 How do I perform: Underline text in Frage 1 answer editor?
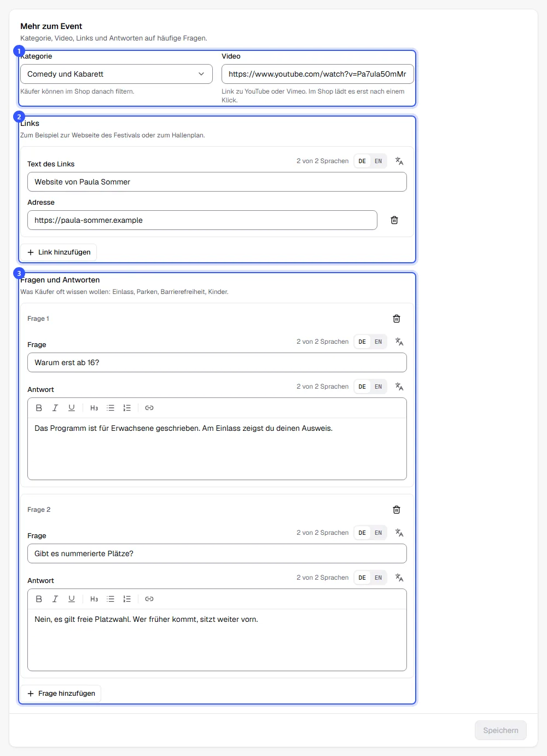click(72, 408)
